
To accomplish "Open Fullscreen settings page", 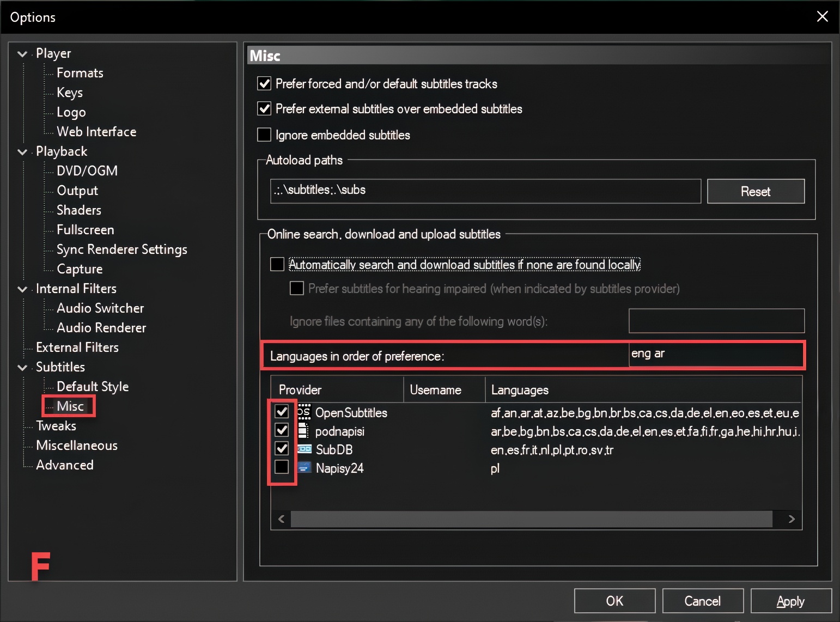I will pos(86,230).
